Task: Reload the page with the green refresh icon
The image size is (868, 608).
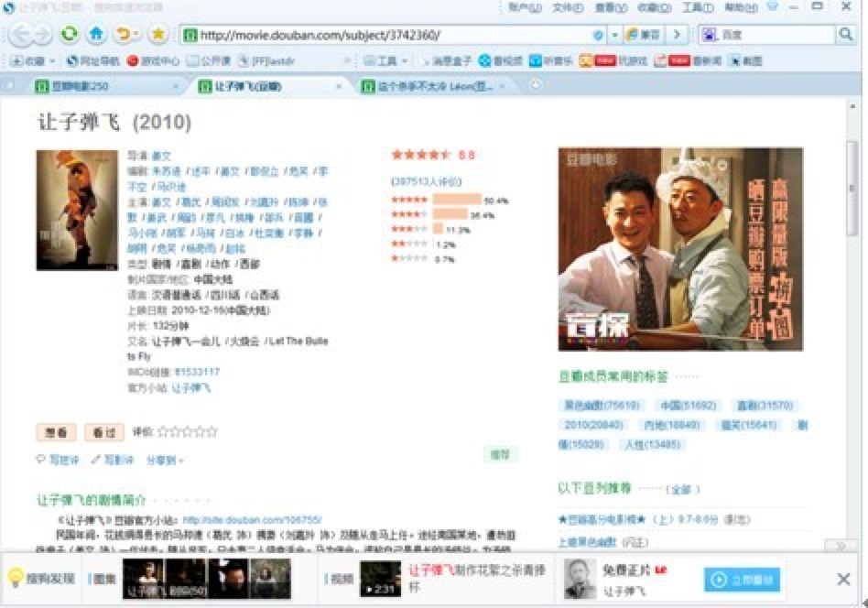Action: coord(70,34)
